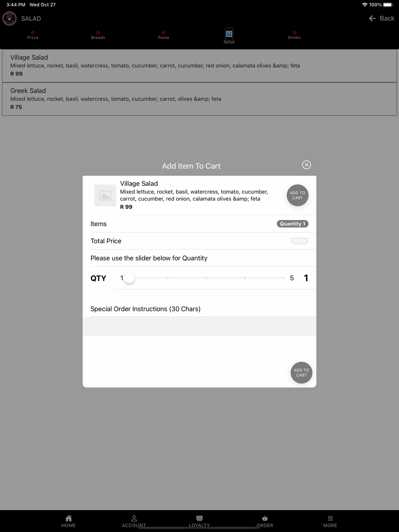This screenshot has height=532, width=399.
Task: Open the More menu icon
Action: [x=330, y=518]
